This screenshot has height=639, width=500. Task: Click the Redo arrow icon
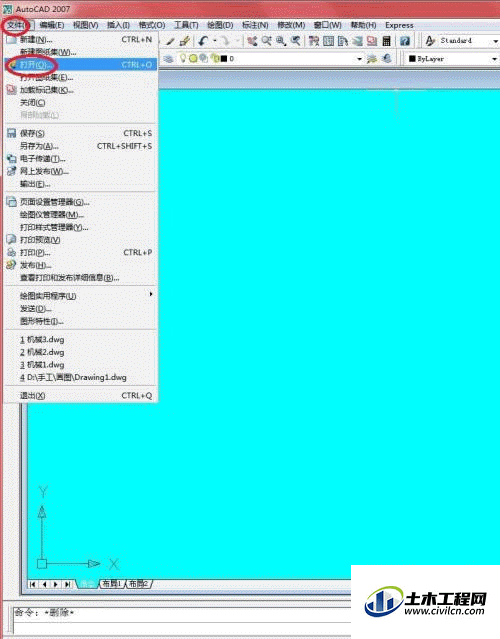[225, 41]
